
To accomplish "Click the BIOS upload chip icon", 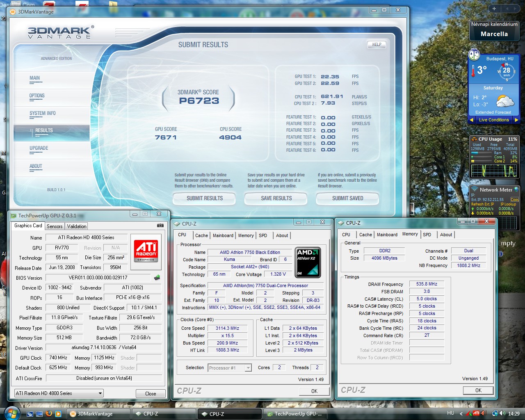I will coord(157,278).
